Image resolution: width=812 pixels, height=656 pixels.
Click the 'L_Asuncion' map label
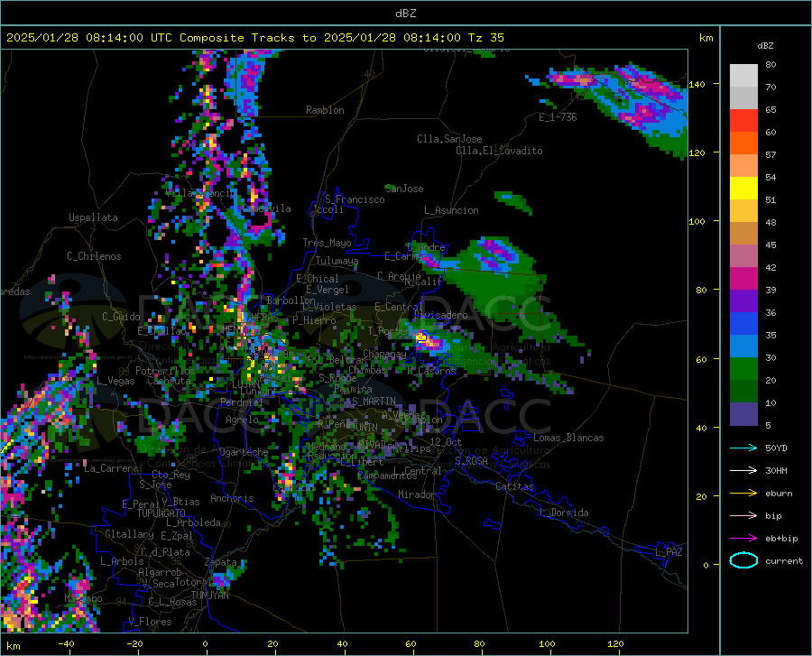coord(451,210)
